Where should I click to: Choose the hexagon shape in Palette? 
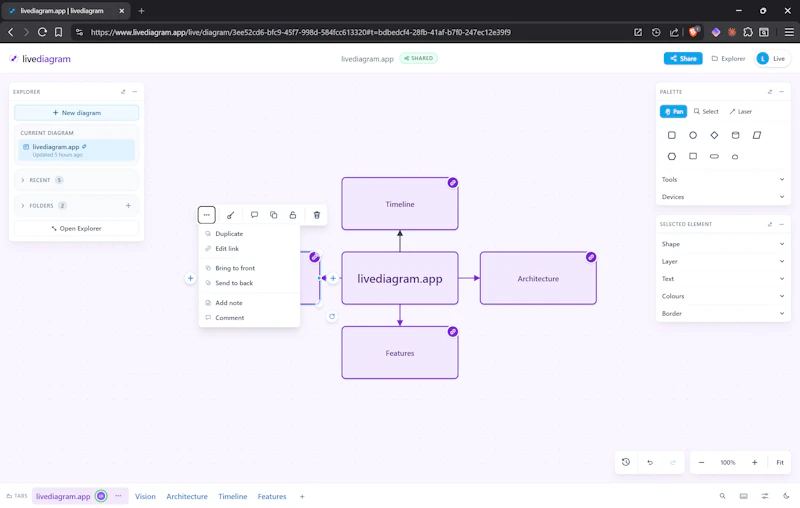tap(671, 157)
